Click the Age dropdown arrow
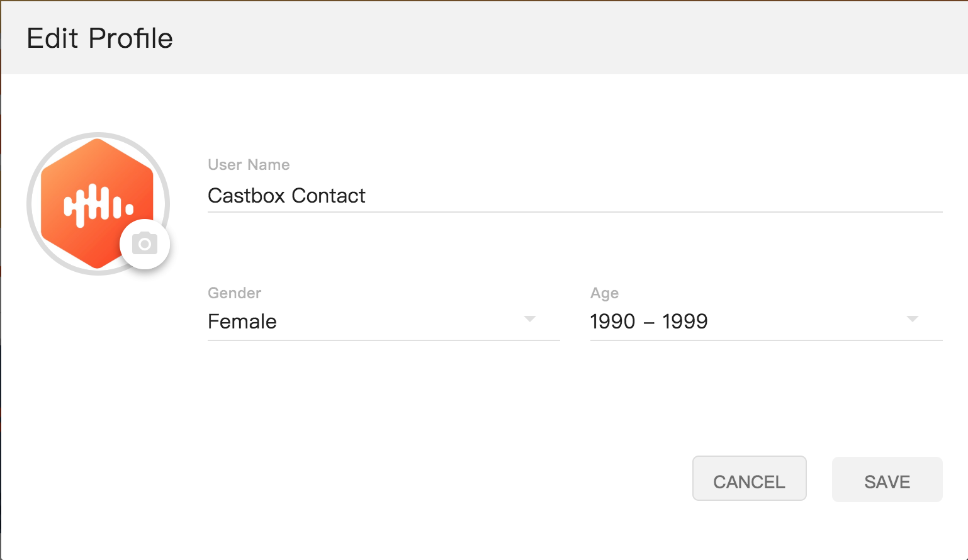 tap(912, 319)
